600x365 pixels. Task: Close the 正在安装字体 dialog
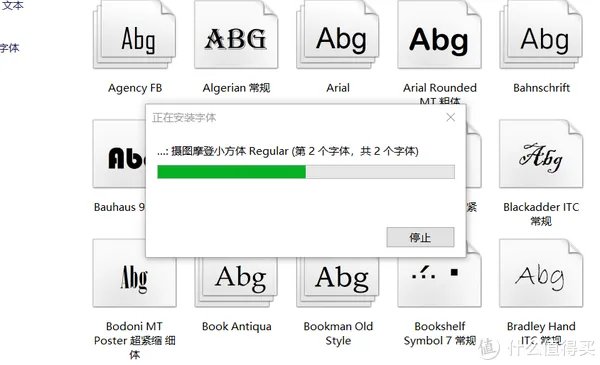pyautogui.click(x=451, y=117)
